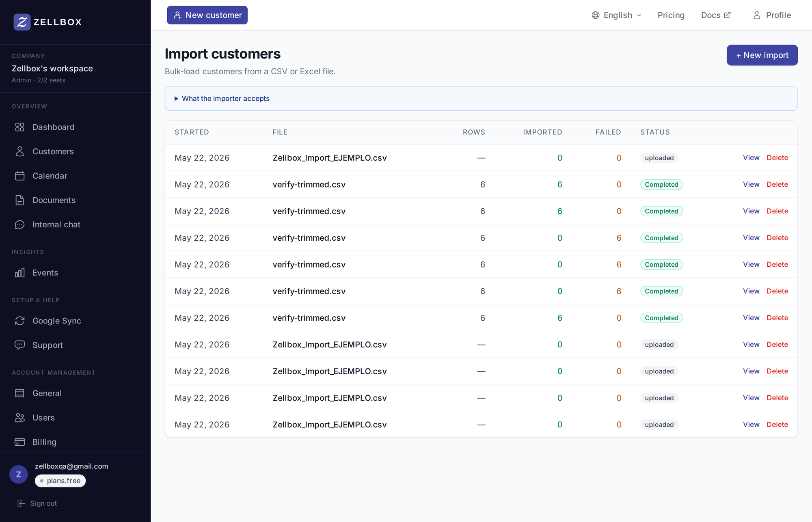Click the Billing card icon
Viewport: 812px width, 522px height.
click(x=19, y=442)
